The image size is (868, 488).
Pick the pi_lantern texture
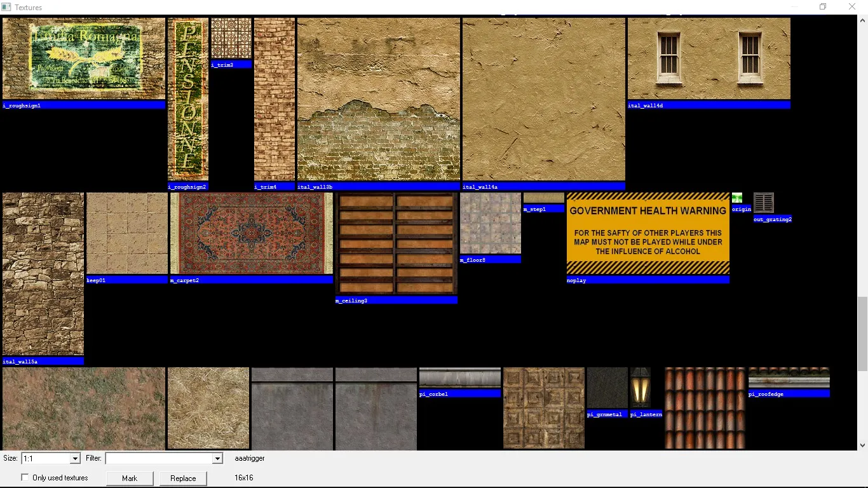640,388
